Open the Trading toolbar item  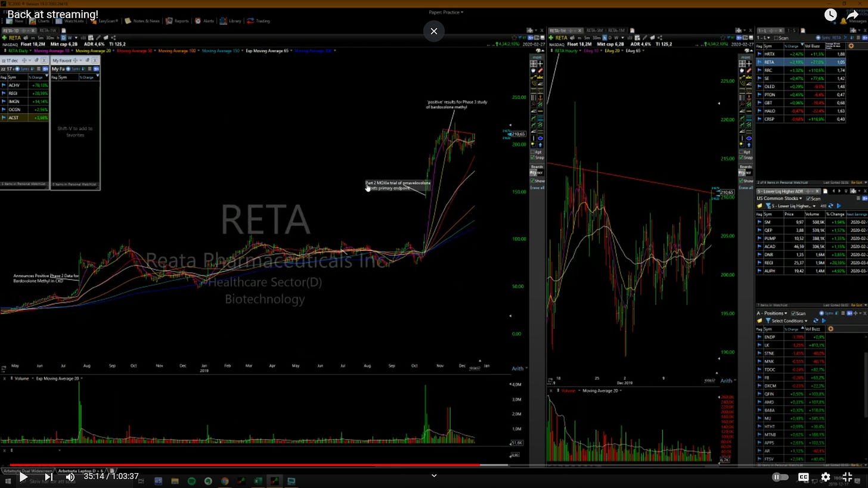258,21
